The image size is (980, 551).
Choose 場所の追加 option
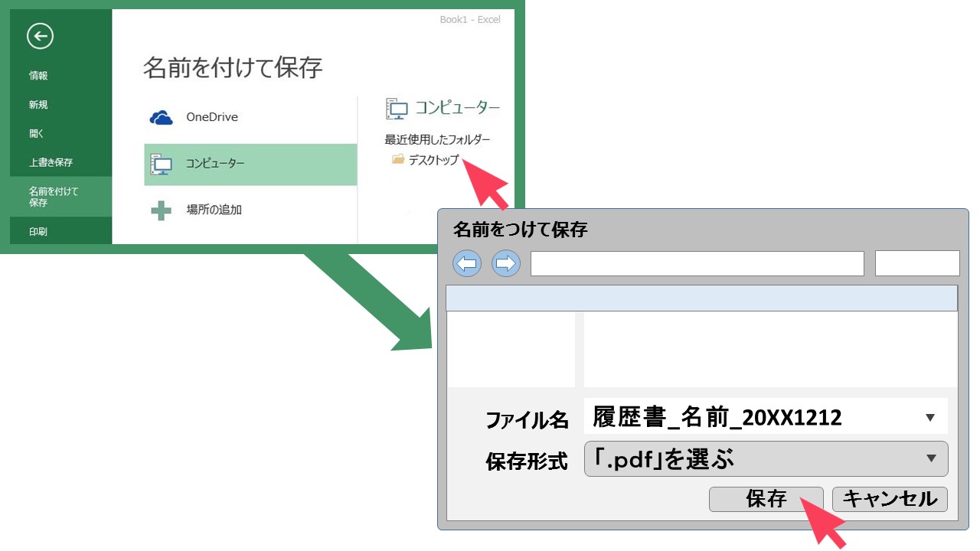[x=214, y=210]
